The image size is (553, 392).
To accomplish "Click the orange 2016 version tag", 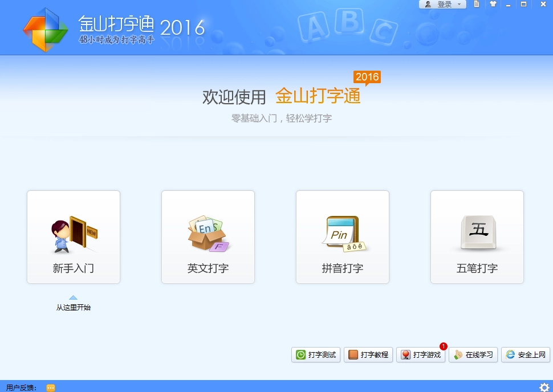I will (367, 77).
